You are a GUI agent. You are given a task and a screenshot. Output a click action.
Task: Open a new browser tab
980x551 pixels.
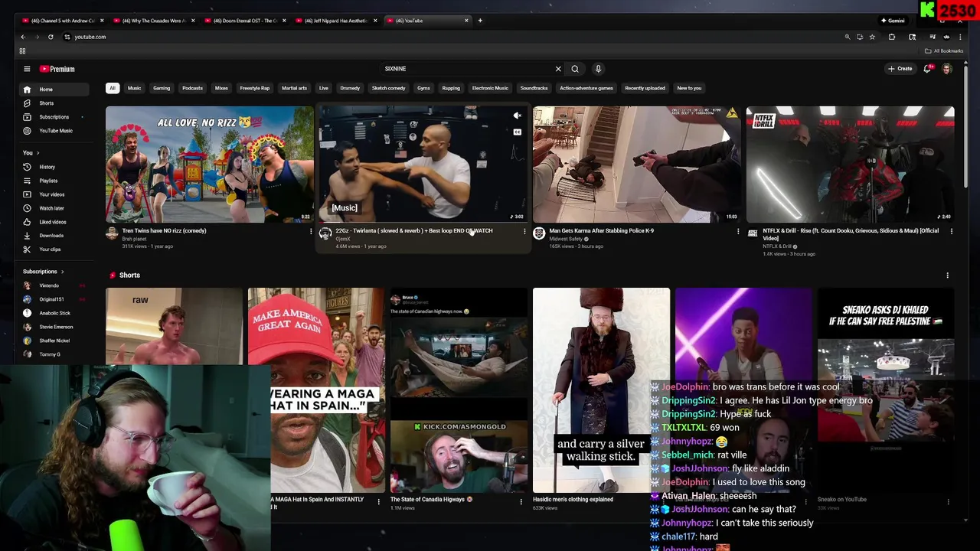pyautogui.click(x=480, y=21)
